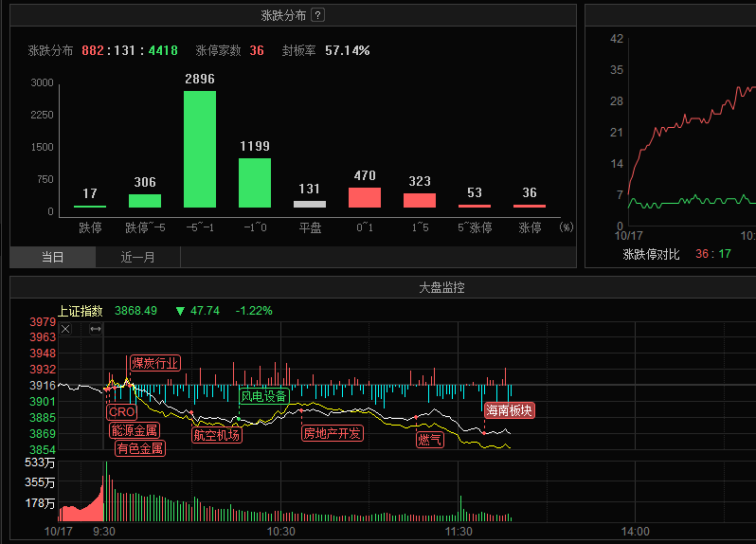Click the tallest green bar labeled 2896
Screen dimensions: 756x544
tap(199, 149)
